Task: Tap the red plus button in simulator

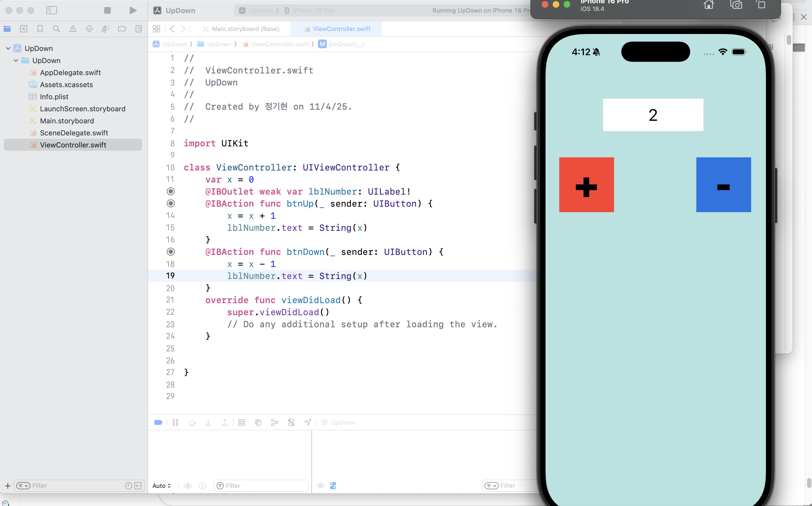Action: [586, 185]
